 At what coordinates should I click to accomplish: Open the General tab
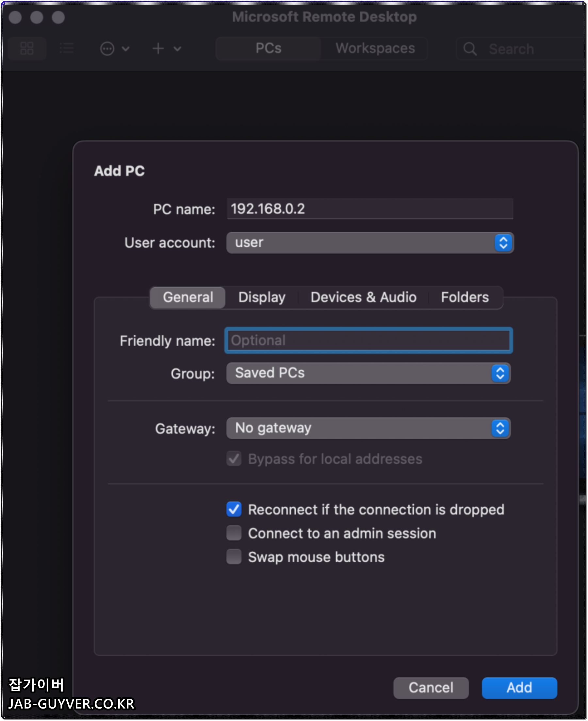click(188, 297)
